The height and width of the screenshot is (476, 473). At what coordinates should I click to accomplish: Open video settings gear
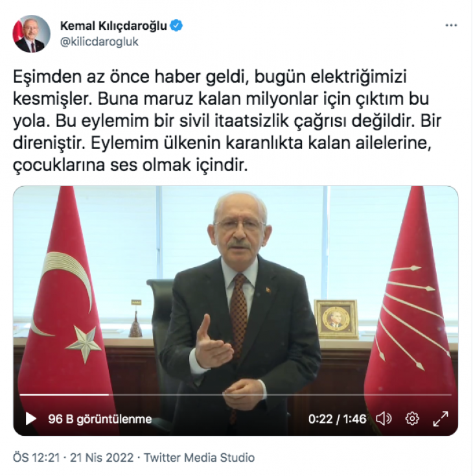[x=412, y=419]
